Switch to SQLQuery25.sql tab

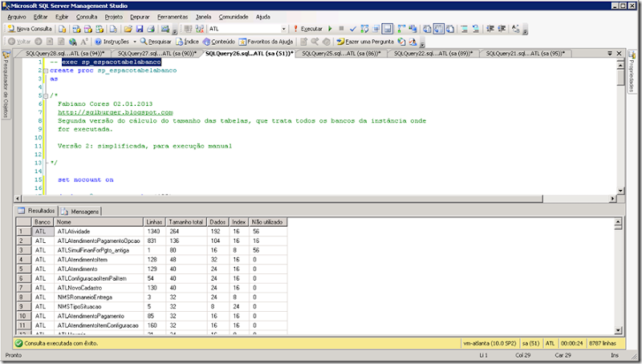(341, 53)
